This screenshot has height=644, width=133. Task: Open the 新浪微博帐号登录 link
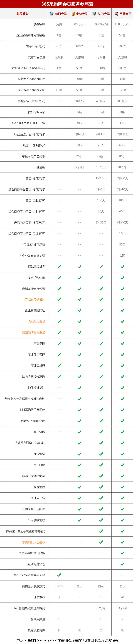pyautogui.click(x=33, y=332)
